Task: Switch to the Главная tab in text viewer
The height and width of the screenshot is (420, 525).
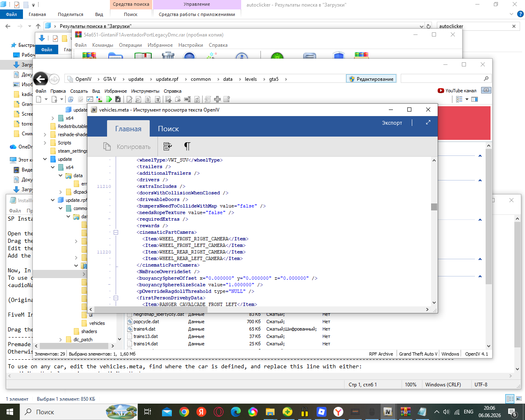Action: [128, 129]
